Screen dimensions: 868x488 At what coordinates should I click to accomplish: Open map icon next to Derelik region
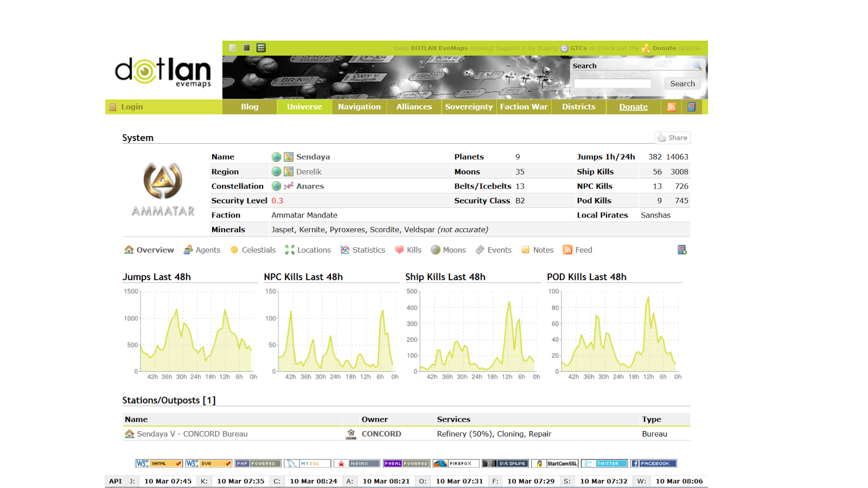(x=289, y=171)
